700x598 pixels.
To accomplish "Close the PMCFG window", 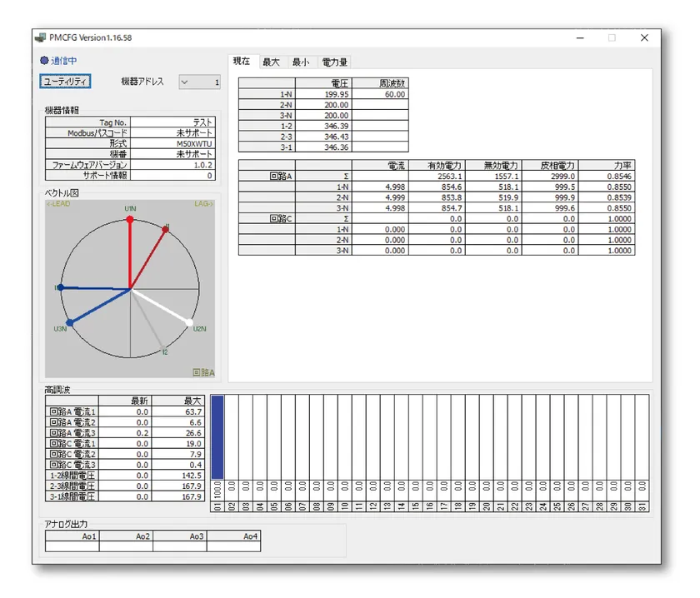I will point(644,37).
